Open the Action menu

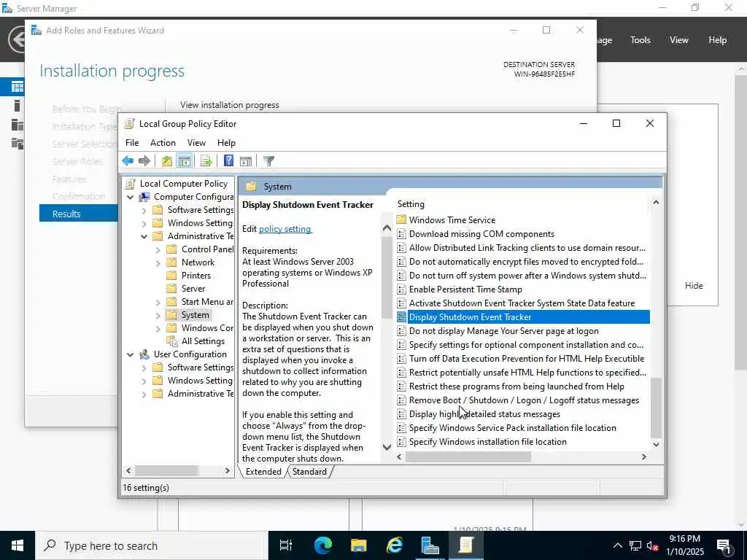tap(163, 143)
